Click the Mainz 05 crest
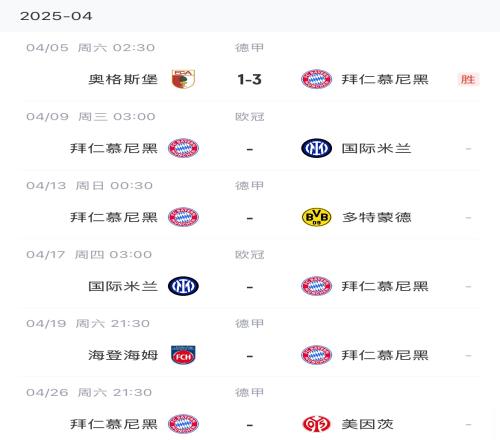Screen dimensions: 500x440 point(316,424)
